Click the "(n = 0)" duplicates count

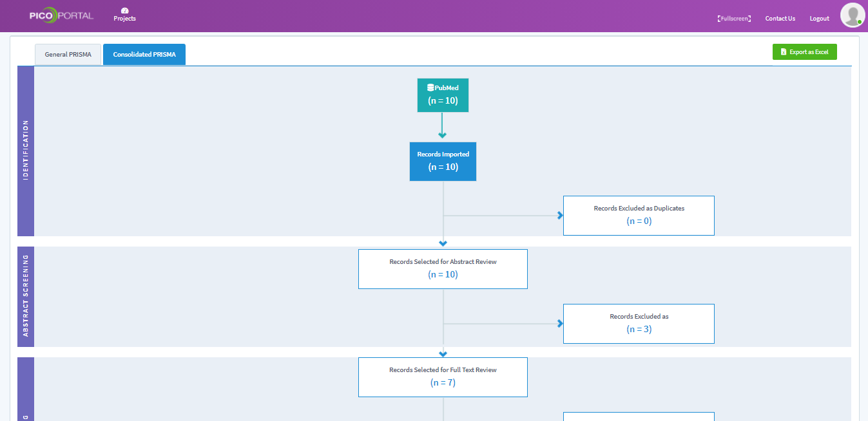pos(639,221)
